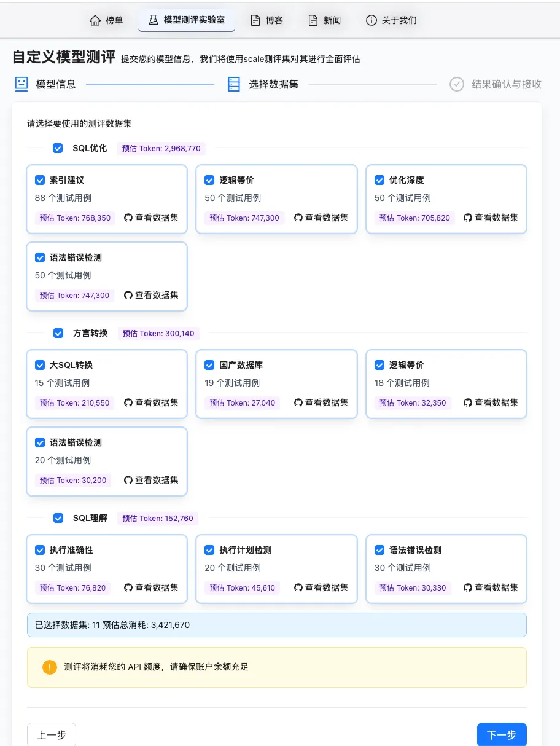The height and width of the screenshot is (746, 560).
Task: Uncheck the SQL理解 group checkbox
Action: point(58,518)
